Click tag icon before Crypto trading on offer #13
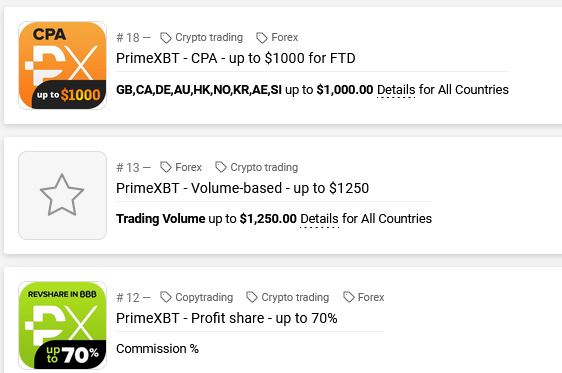562x373 pixels. 221,167
